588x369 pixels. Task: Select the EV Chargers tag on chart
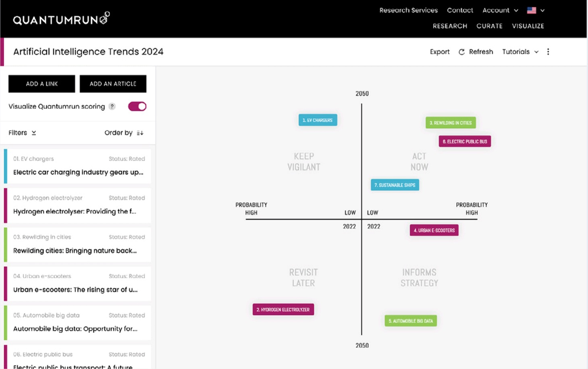click(318, 120)
